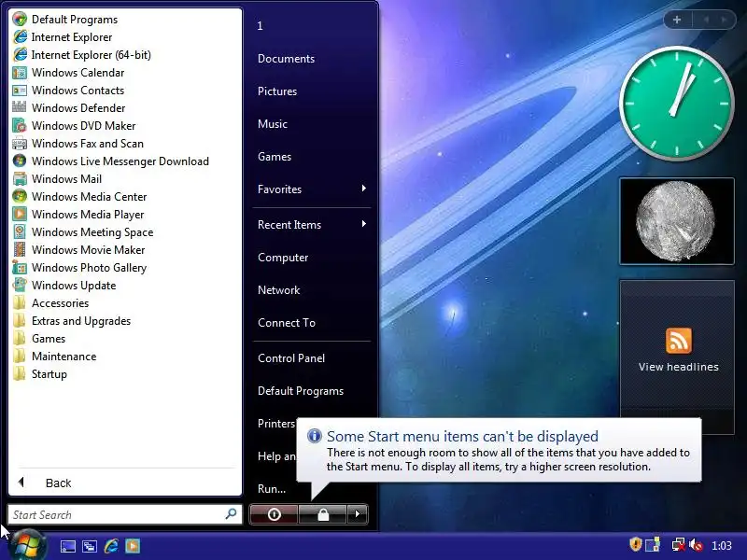The image size is (747, 560).
Task: Click previous gadgets page arrow in sidebar
Action: [706, 20]
